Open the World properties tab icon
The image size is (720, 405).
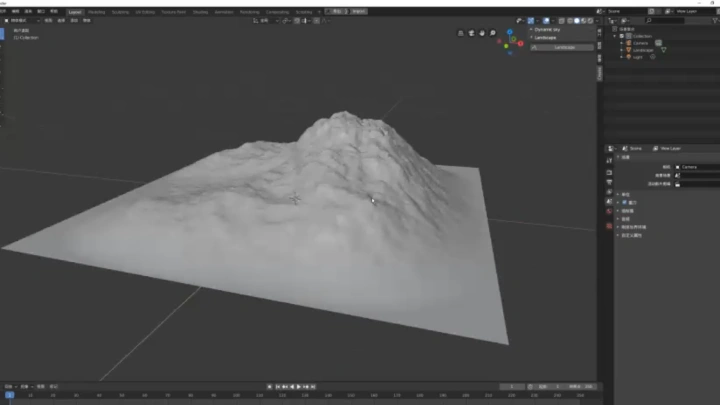(609, 211)
